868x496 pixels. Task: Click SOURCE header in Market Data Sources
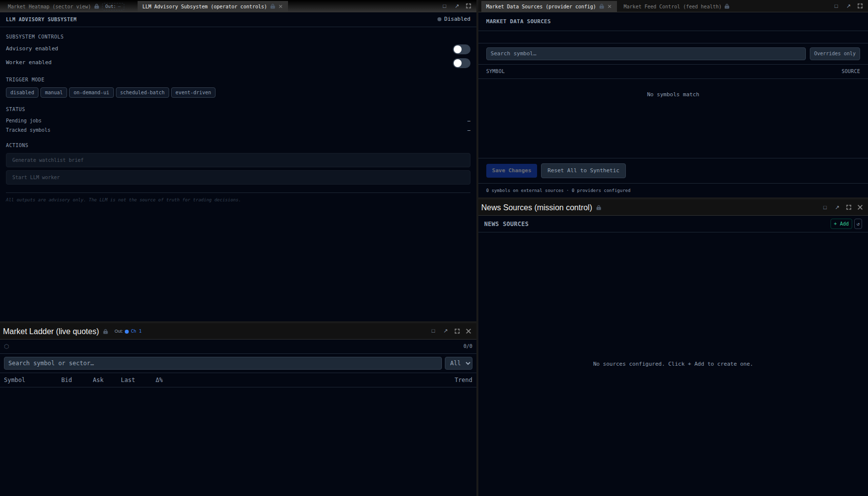tap(850, 72)
